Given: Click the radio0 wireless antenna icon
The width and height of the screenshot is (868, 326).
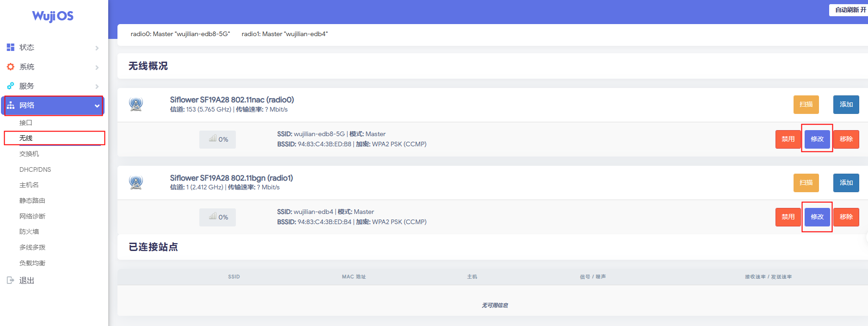Looking at the screenshot, I should tap(136, 105).
